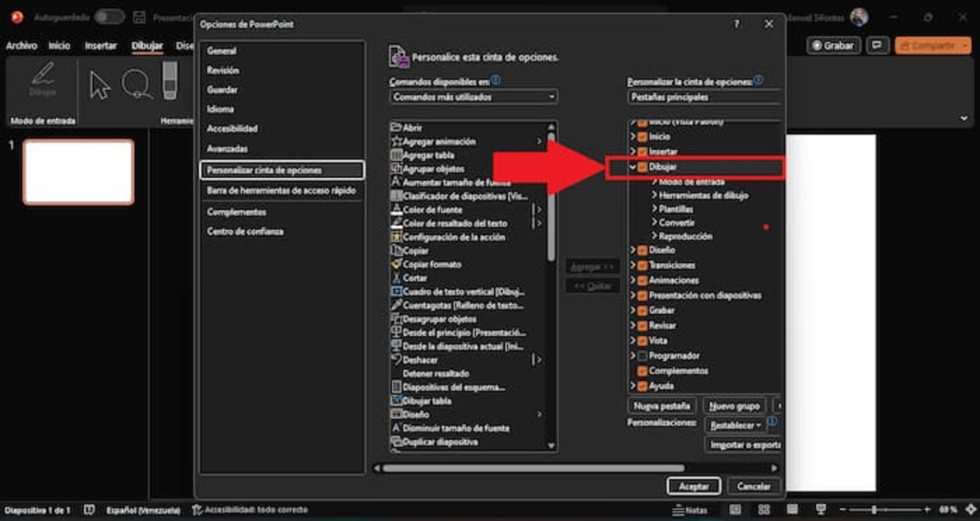Screen dimensions: 980x521
Task: Open the dialog help question mark
Action: (737, 24)
